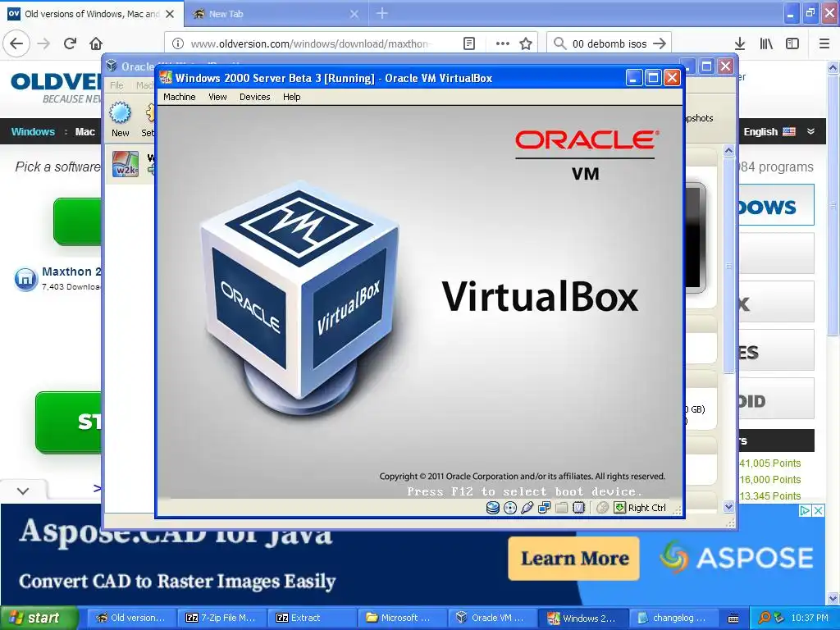Image resolution: width=840 pixels, height=630 pixels.
Task: Click the 41,005 Points entry
Action: tap(769, 463)
